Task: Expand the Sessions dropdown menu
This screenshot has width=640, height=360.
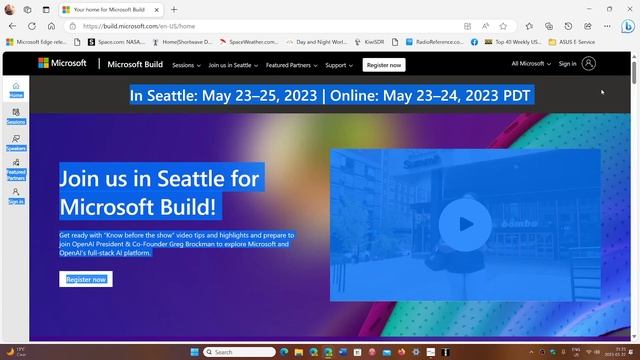Action: tap(186, 65)
